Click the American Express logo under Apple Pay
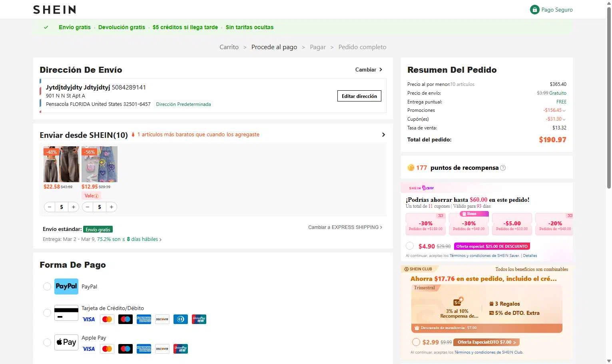Image resolution: width=612 pixels, height=364 pixels. point(144,349)
